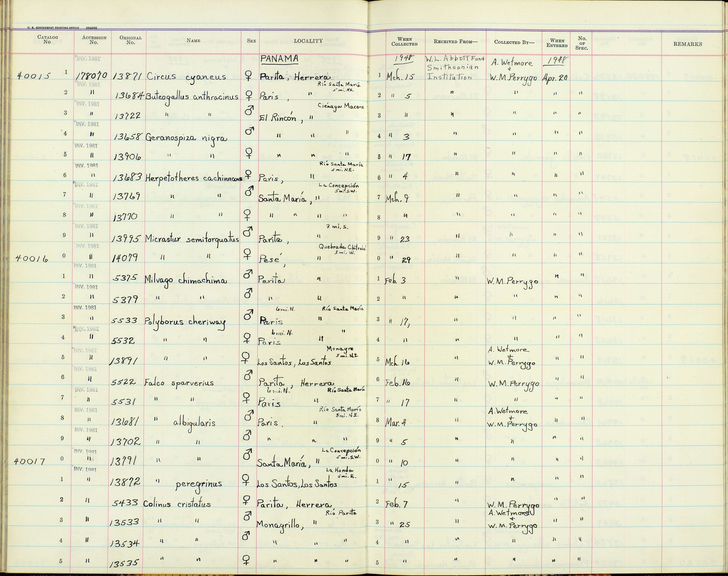The image size is (728, 576).
Task: Click the WHEN ENTERED column header
Action: [x=557, y=43]
